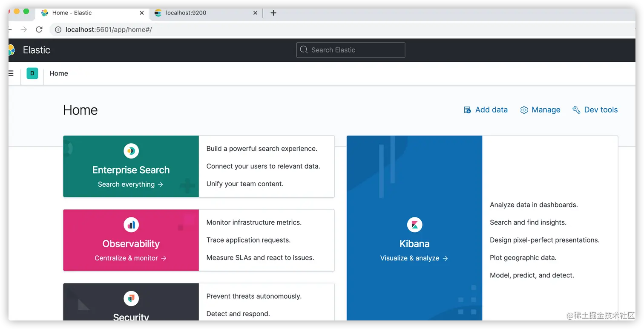The image size is (644, 329).
Task: Focus the Search Elastic field
Action: click(x=351, y=50)
